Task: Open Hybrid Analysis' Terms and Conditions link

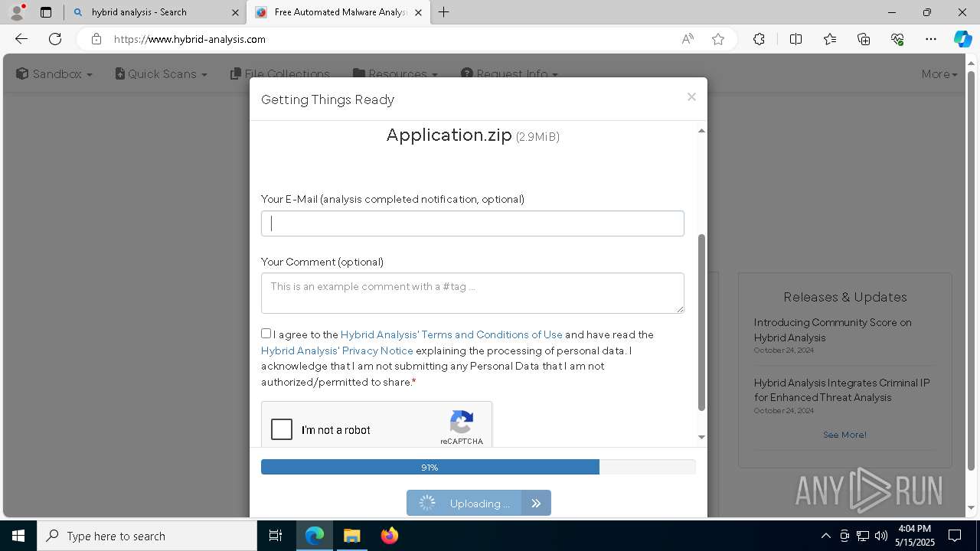Action: pyautogui.click(x=452, y=334)
